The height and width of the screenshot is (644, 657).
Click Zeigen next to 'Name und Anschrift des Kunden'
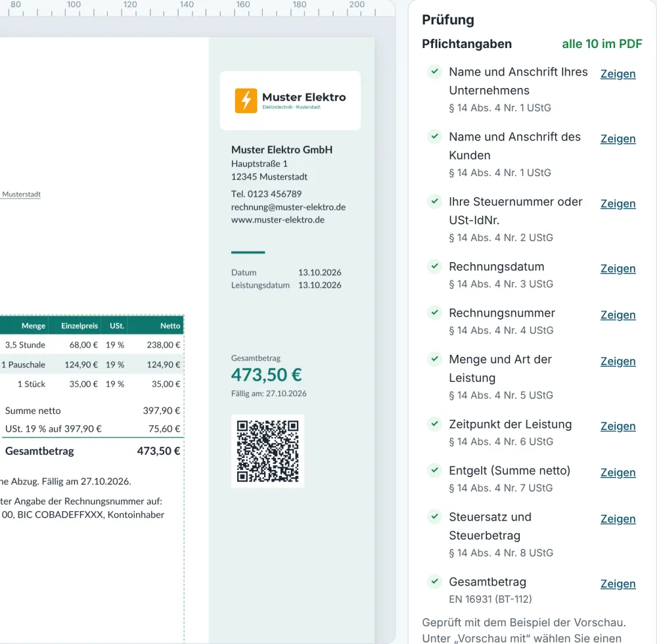(x=618, y=139)
